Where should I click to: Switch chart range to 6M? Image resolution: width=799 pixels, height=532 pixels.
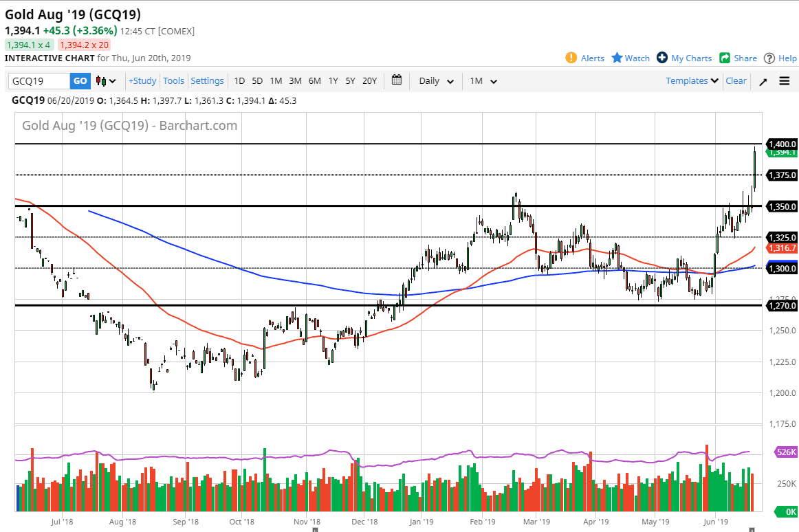[314, 81]
